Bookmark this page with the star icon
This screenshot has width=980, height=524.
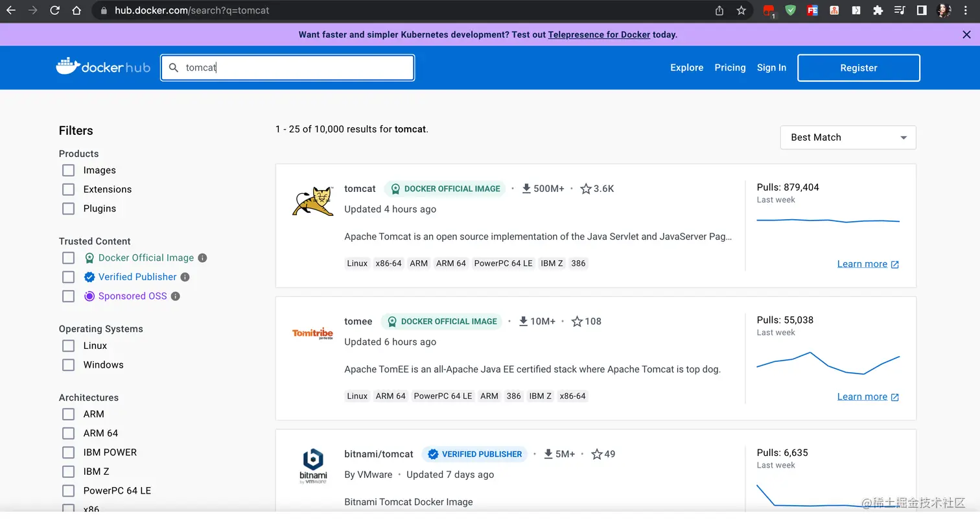[x=741, y=10]
